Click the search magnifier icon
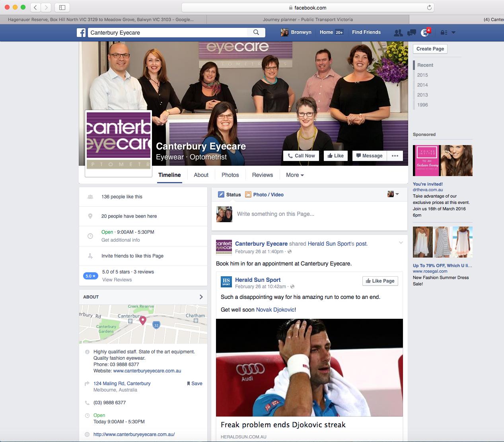504x442 pixels. point(256,32)
